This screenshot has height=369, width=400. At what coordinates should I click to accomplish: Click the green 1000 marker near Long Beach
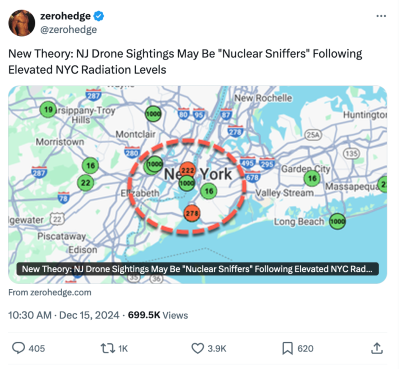[x=337, y=221]
